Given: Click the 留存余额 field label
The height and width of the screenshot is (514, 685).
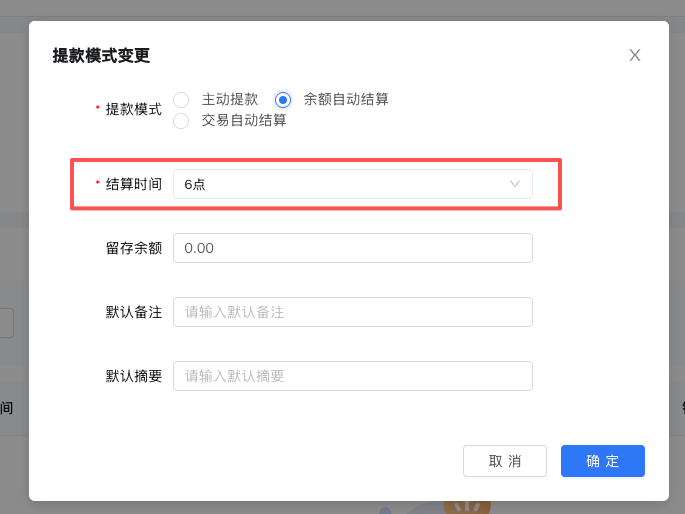Looking at the screenshot, I should click(x=133, y=248).
